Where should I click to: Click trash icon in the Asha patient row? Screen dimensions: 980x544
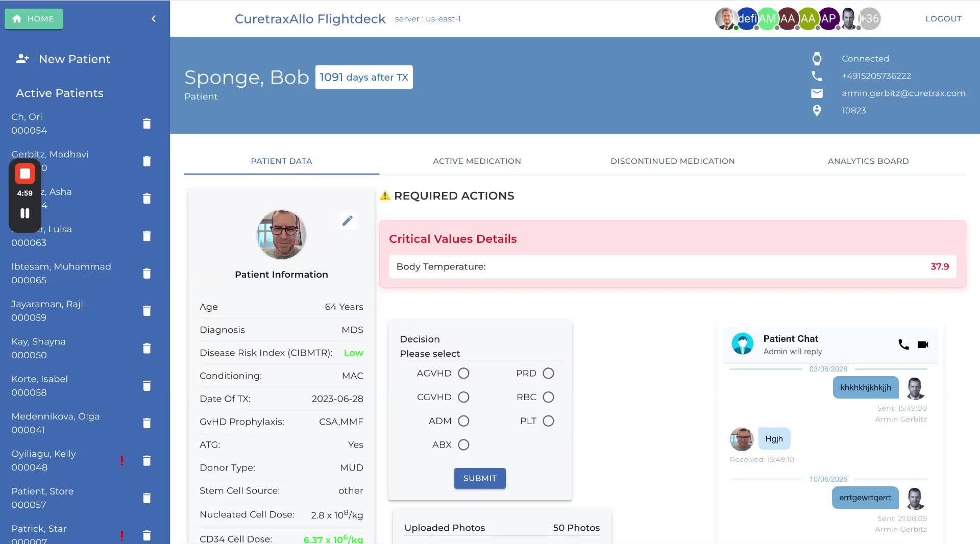(147, 199)
